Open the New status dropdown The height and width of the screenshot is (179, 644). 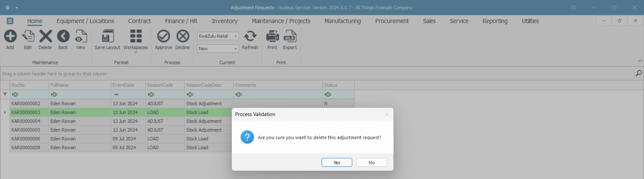236,49
